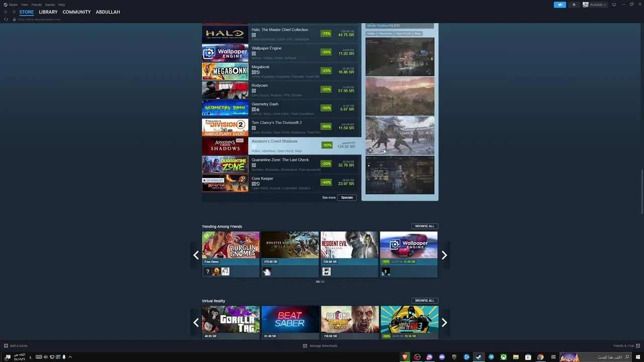Open Xbox app from the taskbar
This screenshot has height=362, width=644.
[x=503, y=357]
